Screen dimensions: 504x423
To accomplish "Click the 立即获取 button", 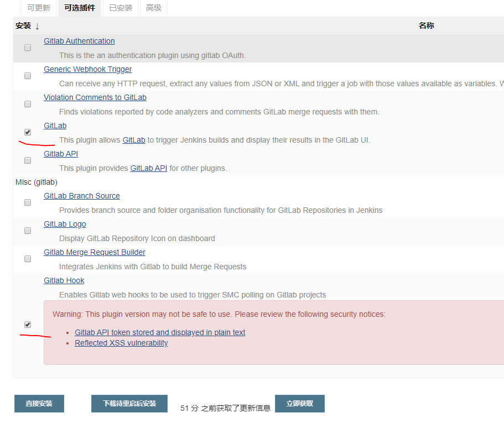I will [299, 404].
